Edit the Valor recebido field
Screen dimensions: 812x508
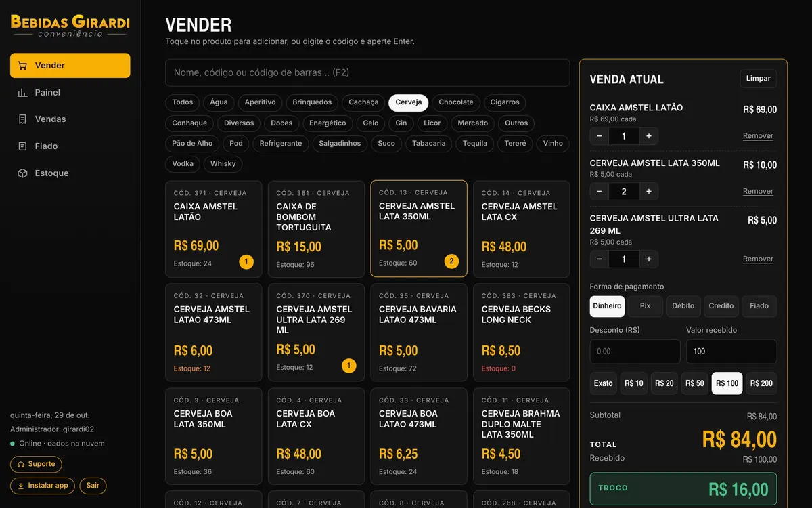coord(731,352)
